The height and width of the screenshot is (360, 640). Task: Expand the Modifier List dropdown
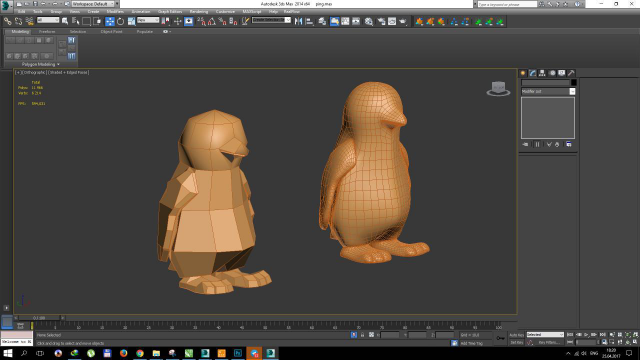coord(548,91)
